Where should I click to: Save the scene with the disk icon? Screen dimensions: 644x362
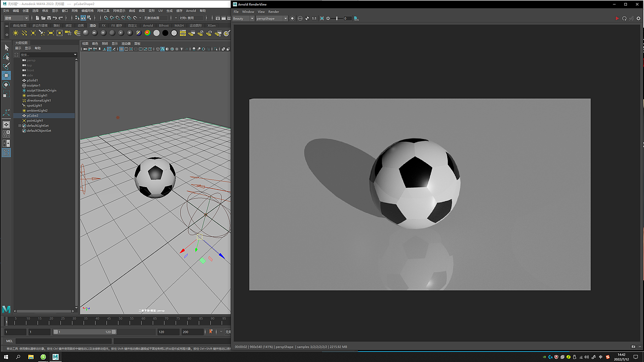pos(49,18)
